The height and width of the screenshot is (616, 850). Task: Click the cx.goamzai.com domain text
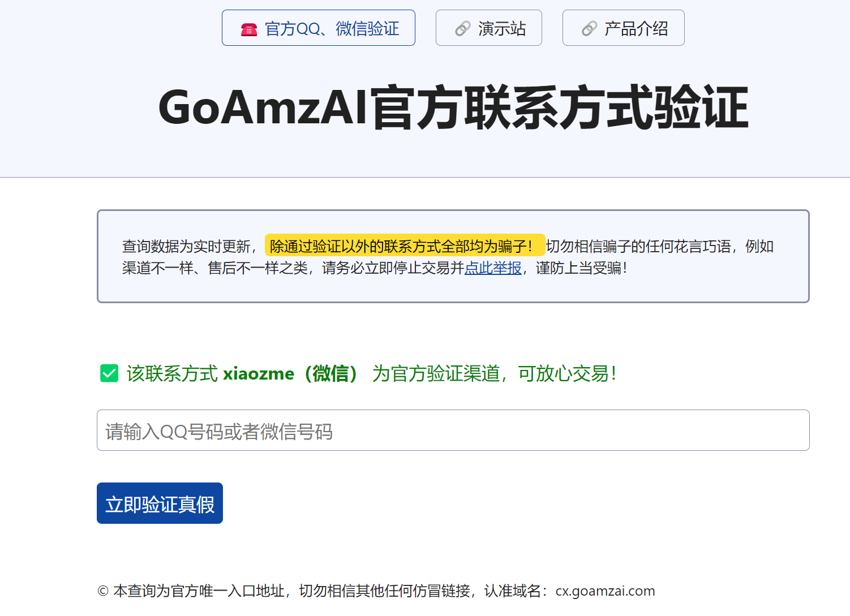(605, 591)
